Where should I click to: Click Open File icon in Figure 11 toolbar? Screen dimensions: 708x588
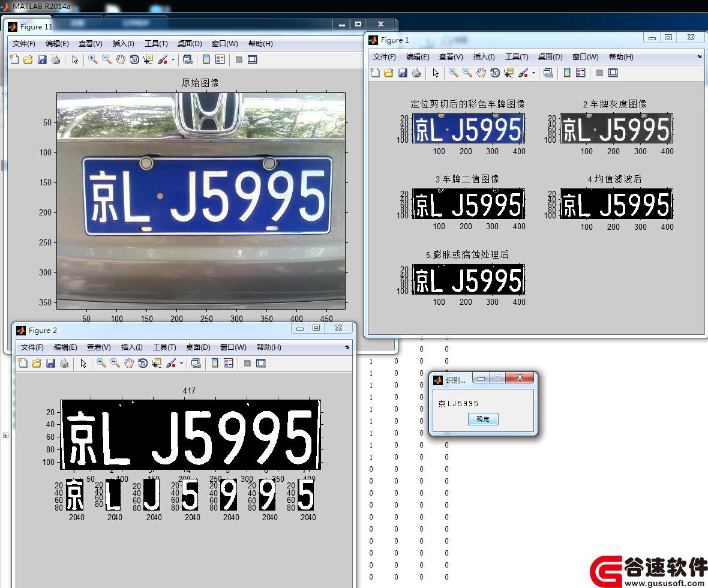coord(28,59)
